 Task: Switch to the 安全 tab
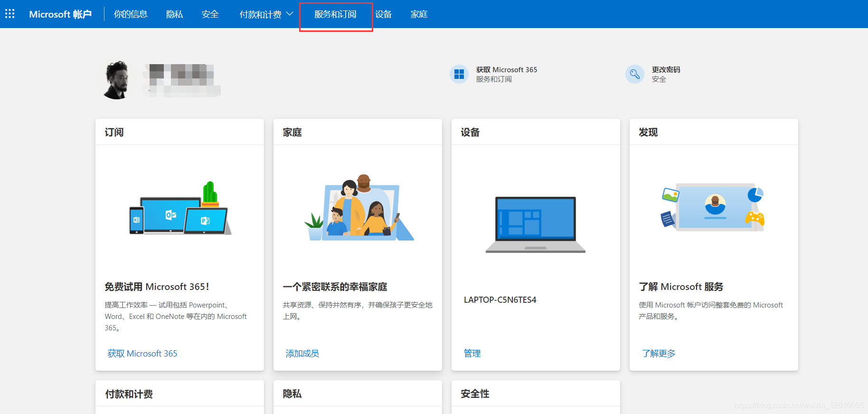pyautogui.click(x=210, y=14)
